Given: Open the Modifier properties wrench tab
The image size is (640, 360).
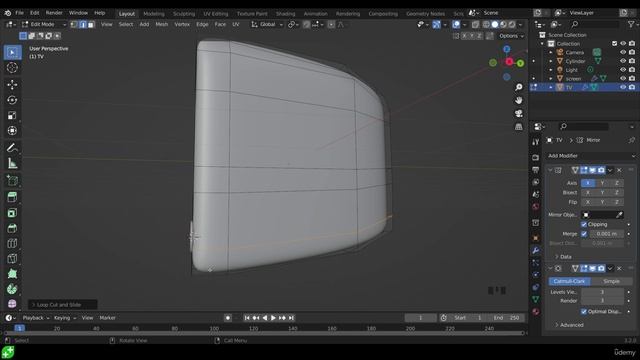Looking at the screenshot, I should pos(536,250).
